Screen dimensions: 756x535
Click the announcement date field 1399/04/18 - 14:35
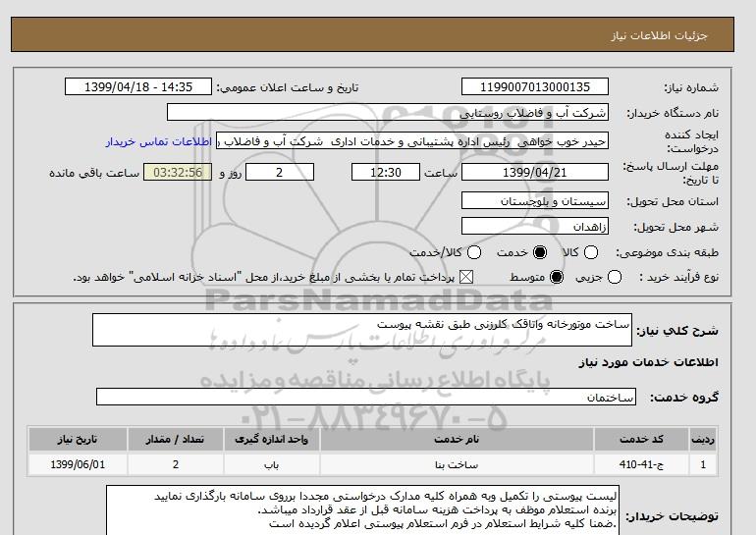(x=138, y=86)
